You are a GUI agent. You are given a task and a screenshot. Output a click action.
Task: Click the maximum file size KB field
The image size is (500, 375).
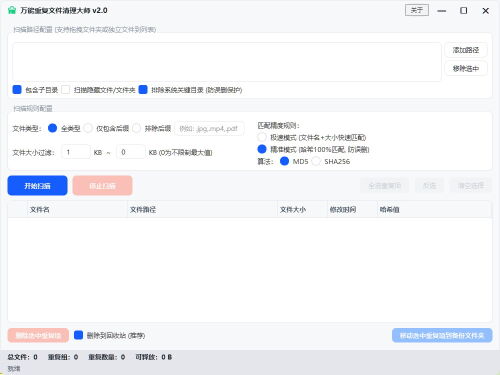(131, 152)
